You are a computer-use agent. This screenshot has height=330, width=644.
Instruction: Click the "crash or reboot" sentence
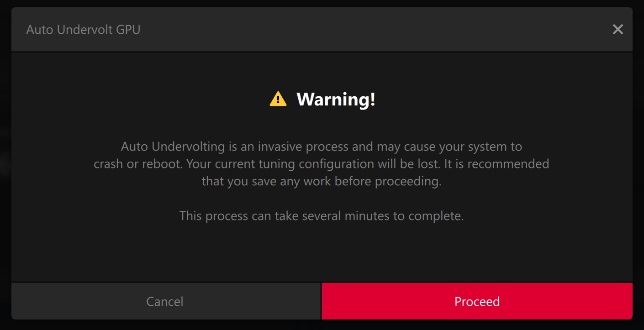coord(138,163)
